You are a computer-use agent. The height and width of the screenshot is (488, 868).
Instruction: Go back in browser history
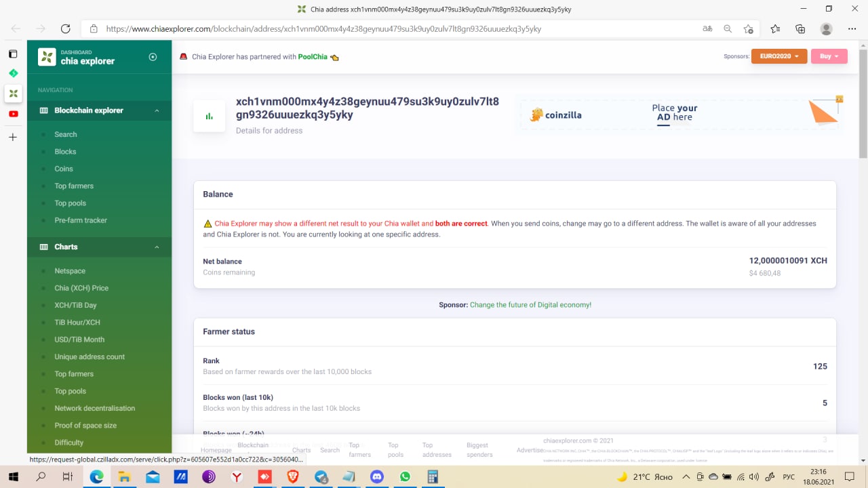[16, 28]
